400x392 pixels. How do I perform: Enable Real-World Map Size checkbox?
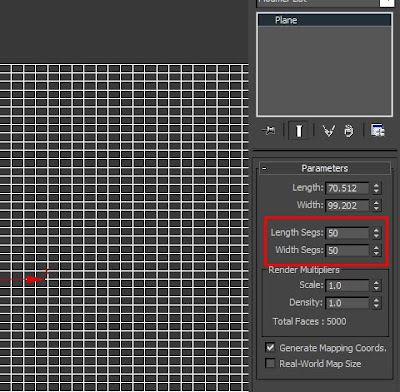[x=270, y=363]
